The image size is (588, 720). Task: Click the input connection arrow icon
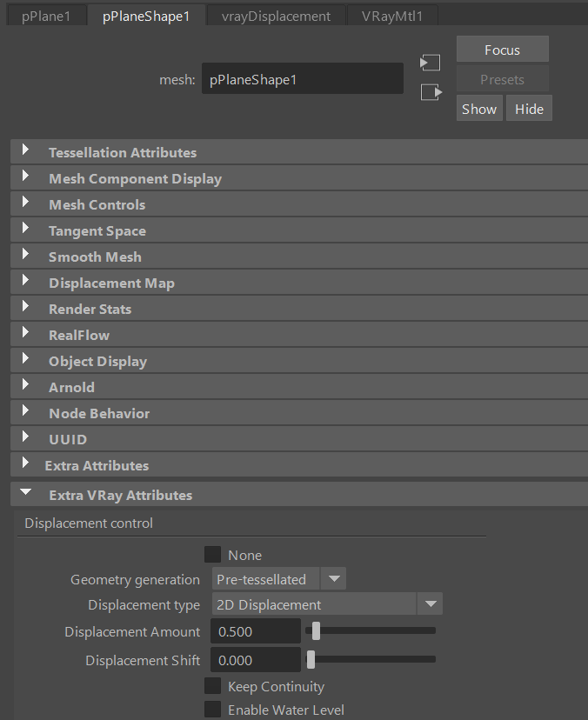click(x=430, y=63)
